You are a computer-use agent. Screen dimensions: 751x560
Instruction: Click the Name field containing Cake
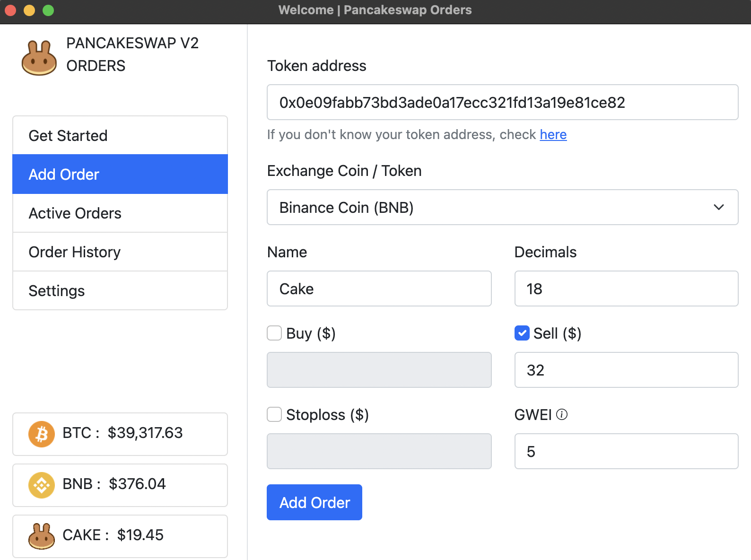379,289
